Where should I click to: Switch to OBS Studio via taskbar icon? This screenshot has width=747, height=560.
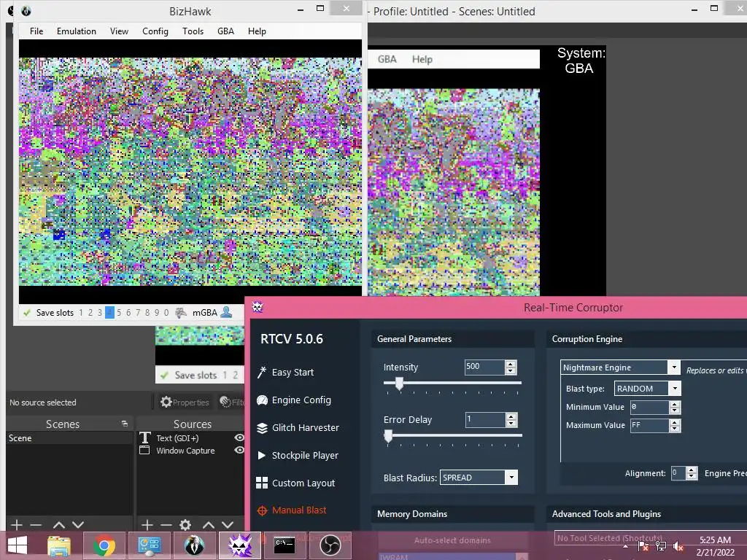[330, 545]
